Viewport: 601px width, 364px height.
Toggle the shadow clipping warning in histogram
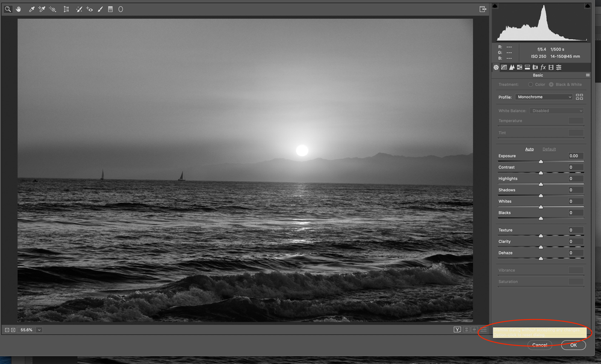coord(495,6)
